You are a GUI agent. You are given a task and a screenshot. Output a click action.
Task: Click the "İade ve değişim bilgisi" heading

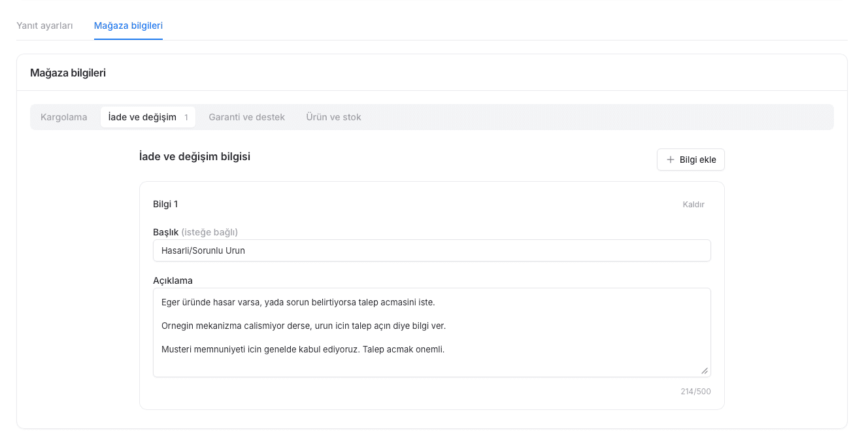(195, 157)
